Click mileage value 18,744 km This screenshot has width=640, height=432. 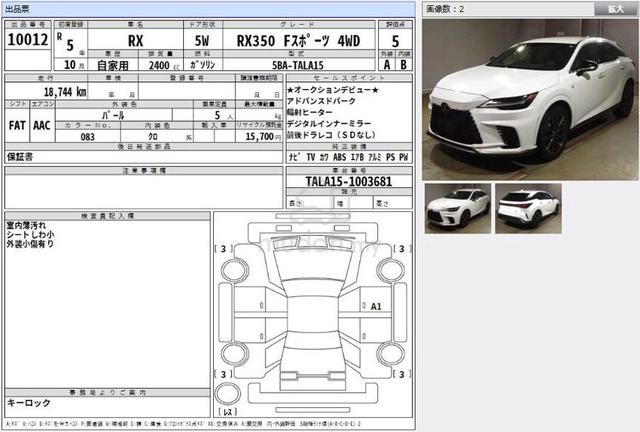tap(65, 92)
